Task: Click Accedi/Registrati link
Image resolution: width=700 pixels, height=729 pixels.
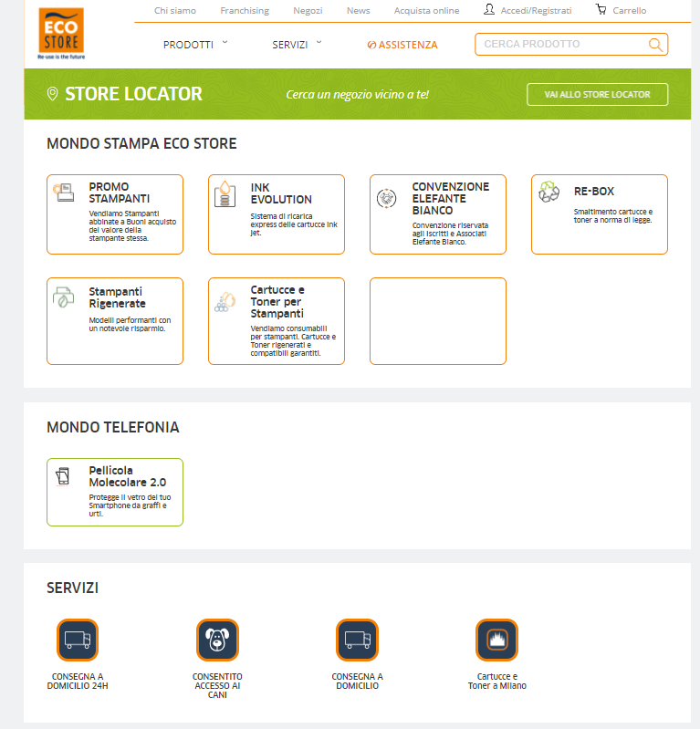Action: (536, 10)
